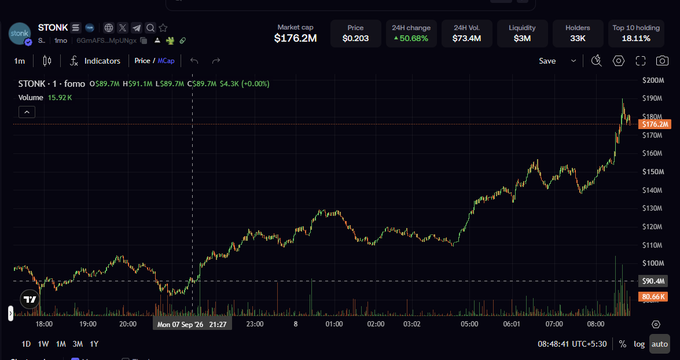Image resolution: width=680 pixels, height=360 pixels.
Task: Copy the contract address 6GmAFS...MpUNgx
Action: pos(144,40)
